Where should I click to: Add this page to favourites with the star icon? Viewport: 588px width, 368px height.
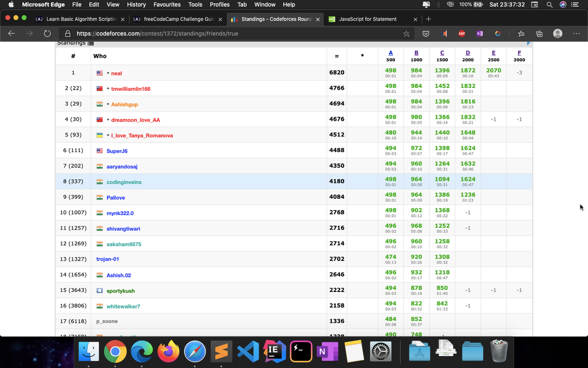tap(406, 34)
